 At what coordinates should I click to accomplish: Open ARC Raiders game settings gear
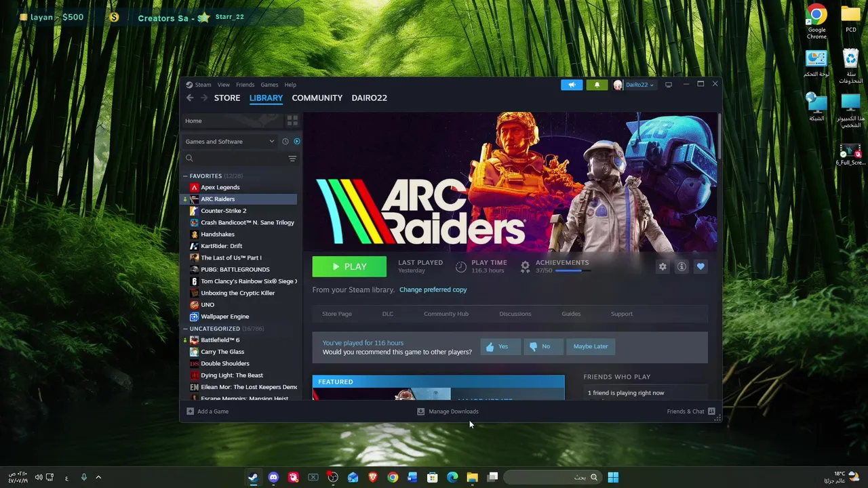pyautogui.click(x=663, y=267)
